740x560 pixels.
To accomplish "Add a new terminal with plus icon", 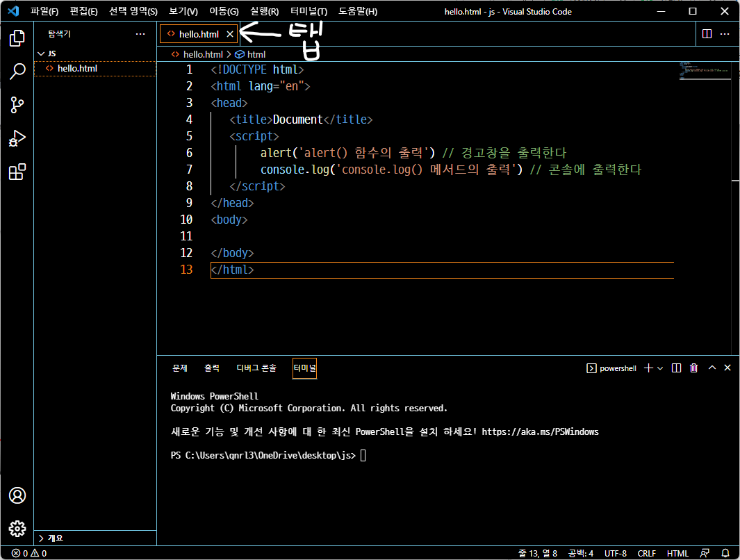I will 648,368.
